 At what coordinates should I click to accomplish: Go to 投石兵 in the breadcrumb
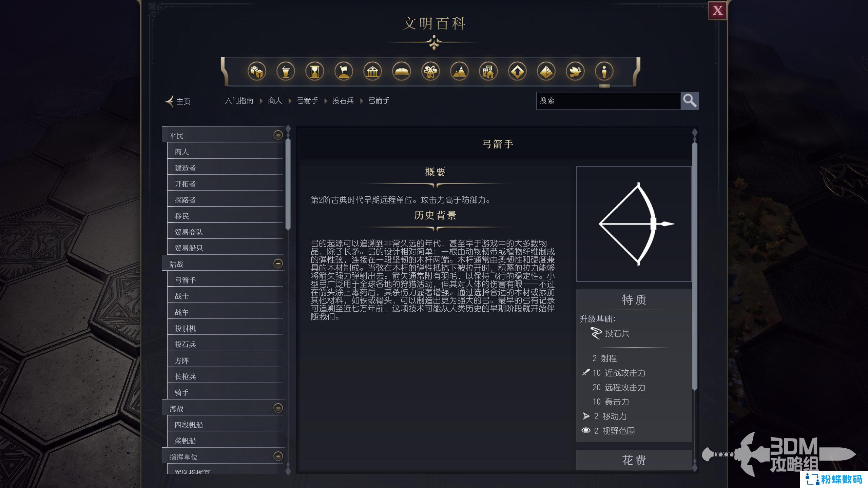(343, 101)
